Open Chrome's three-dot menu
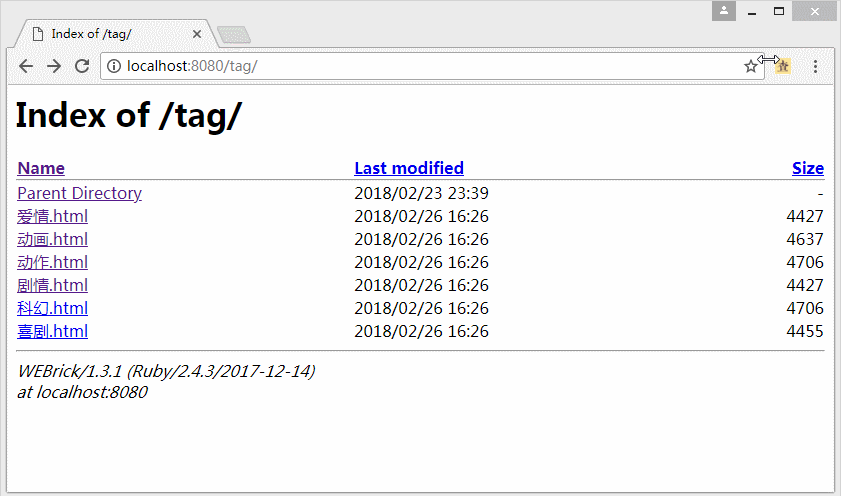Viewport: 841px width, 496px height. (x=815, y=66)
